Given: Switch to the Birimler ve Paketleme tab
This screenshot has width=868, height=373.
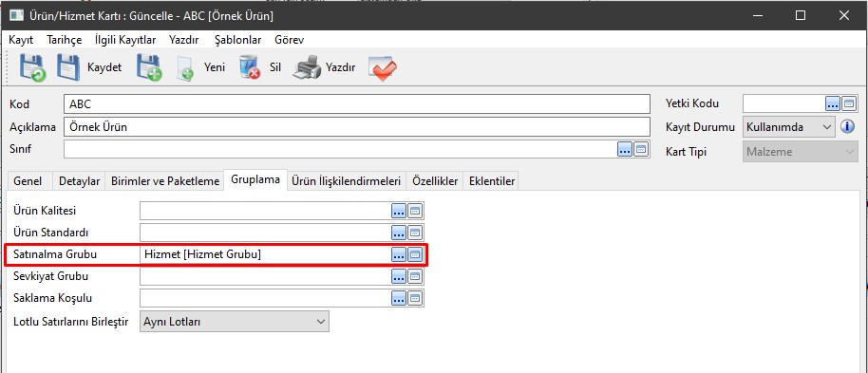Looking at the screenshot, I should (x=165, y=181).
